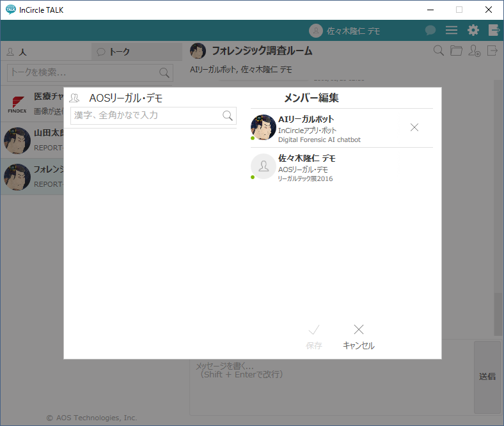Screen dimensions: 504x426
Task: Focus the トークを検索 search field
Action: (90, 73)
